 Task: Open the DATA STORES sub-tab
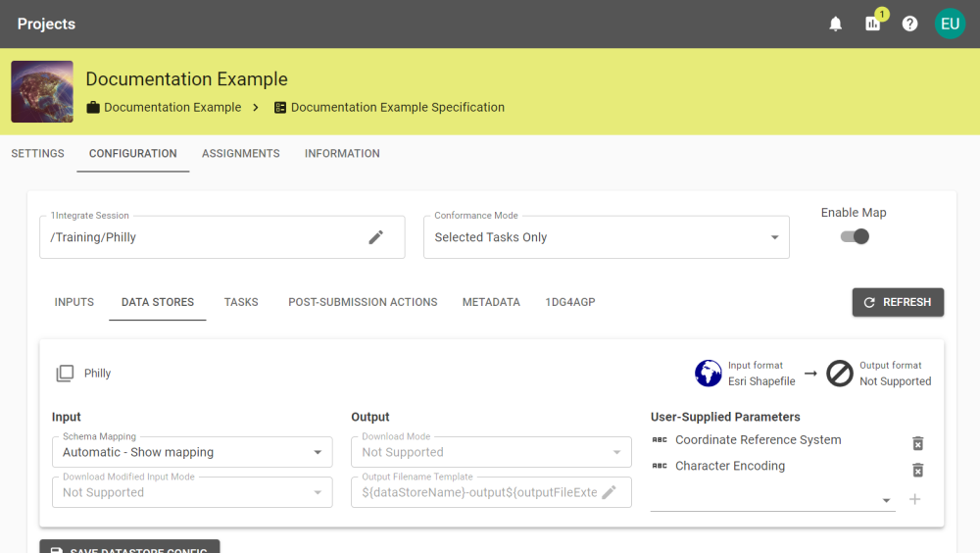[158, 302]
